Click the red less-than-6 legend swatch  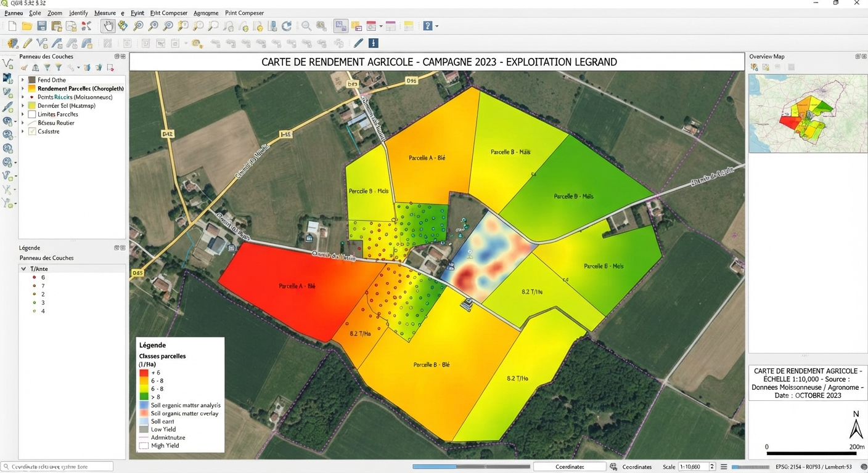click(144, 373)
